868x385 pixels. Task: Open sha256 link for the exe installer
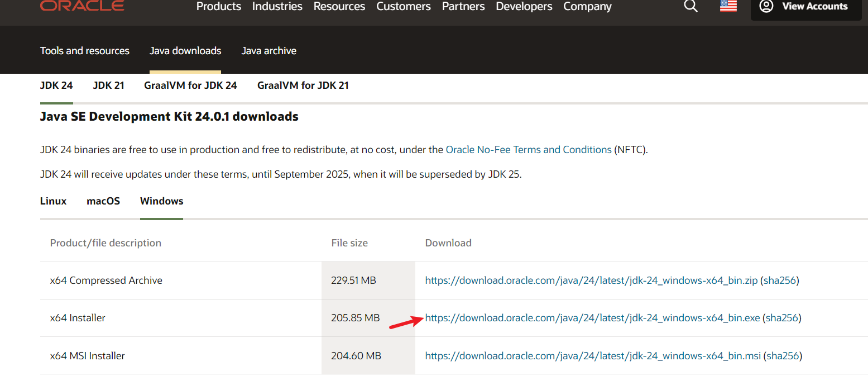[781, 318]
